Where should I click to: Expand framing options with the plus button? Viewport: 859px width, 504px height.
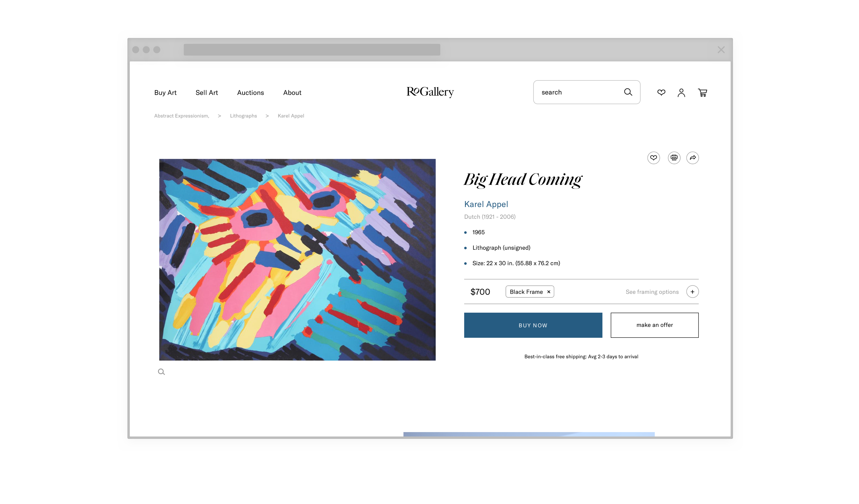click(x=692, y=292)
